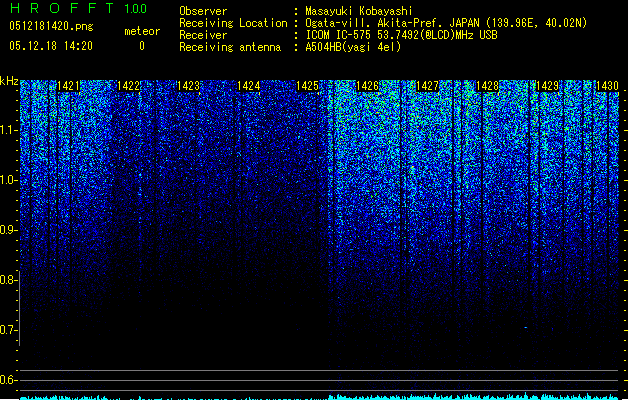
Task: Click the 0.8 kHz axis label
Action: pos(8,280)
